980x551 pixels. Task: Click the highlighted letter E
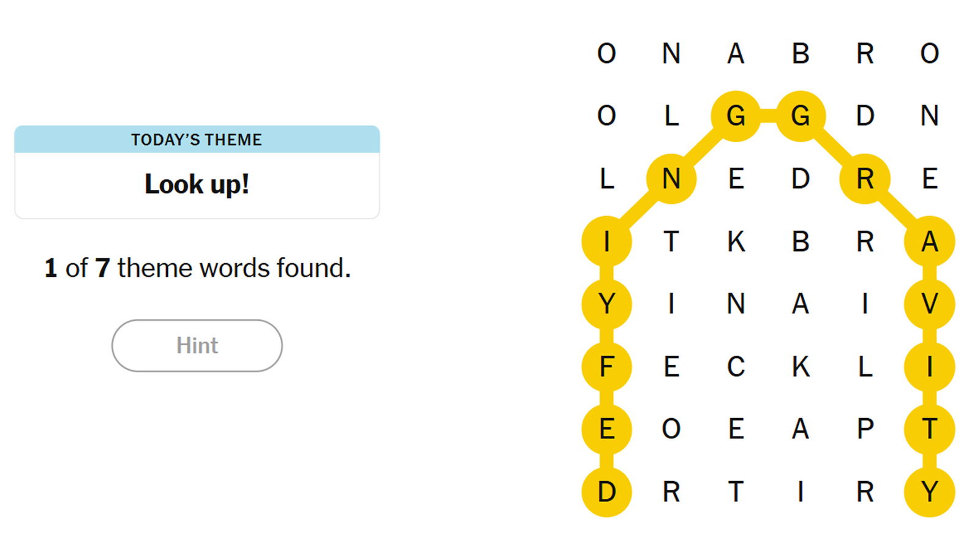coord(606,429)
